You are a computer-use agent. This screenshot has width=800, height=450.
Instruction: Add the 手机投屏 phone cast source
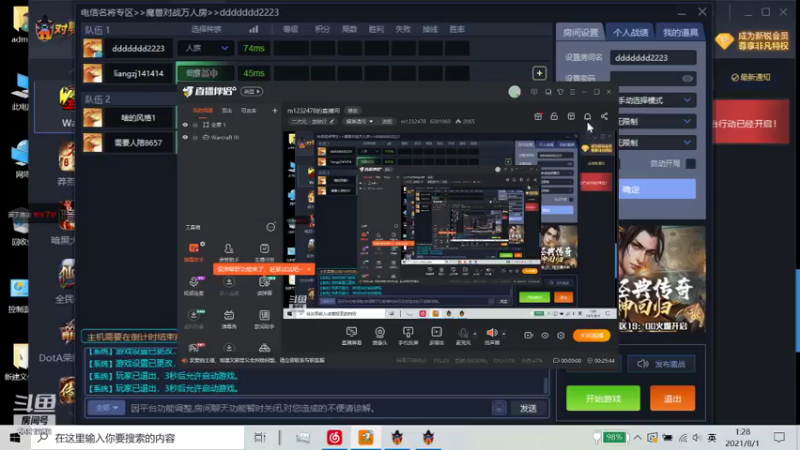[408, 336]
